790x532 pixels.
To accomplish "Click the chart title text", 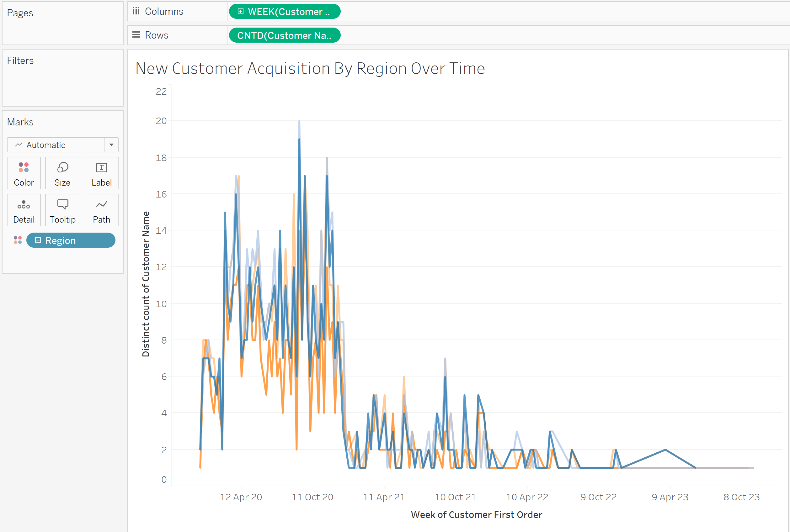I will 310,69.
